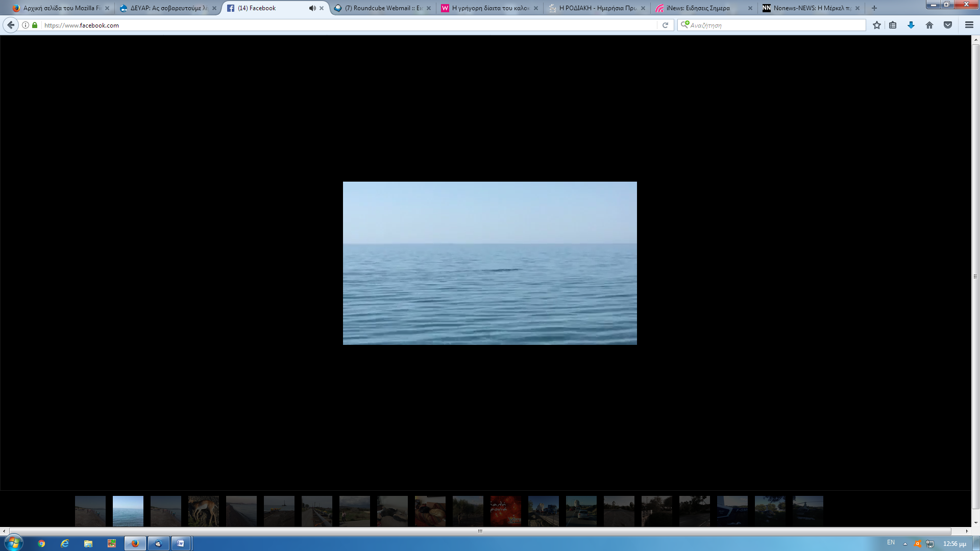Viewport: 980px width, 551px height.
Task: Click the Pocket save icon
Action: tap(948, 25)
